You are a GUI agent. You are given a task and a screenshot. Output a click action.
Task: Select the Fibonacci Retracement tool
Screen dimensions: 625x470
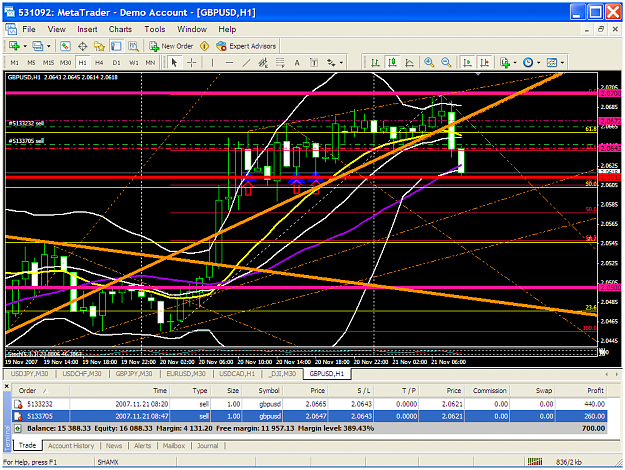tap(280, 63)
